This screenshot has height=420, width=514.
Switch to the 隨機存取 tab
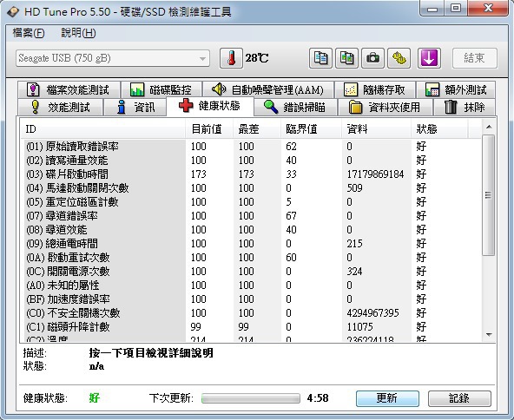(x=375, y=89)
